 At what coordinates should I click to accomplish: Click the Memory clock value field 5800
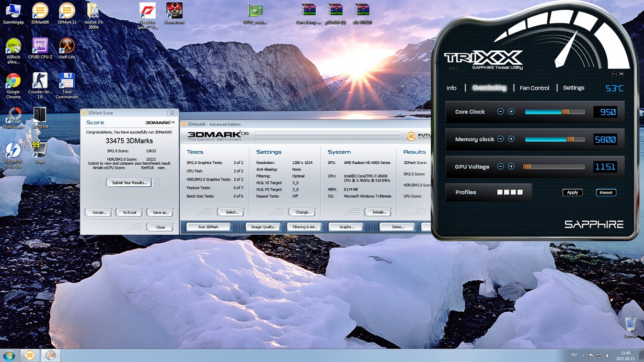606,139
